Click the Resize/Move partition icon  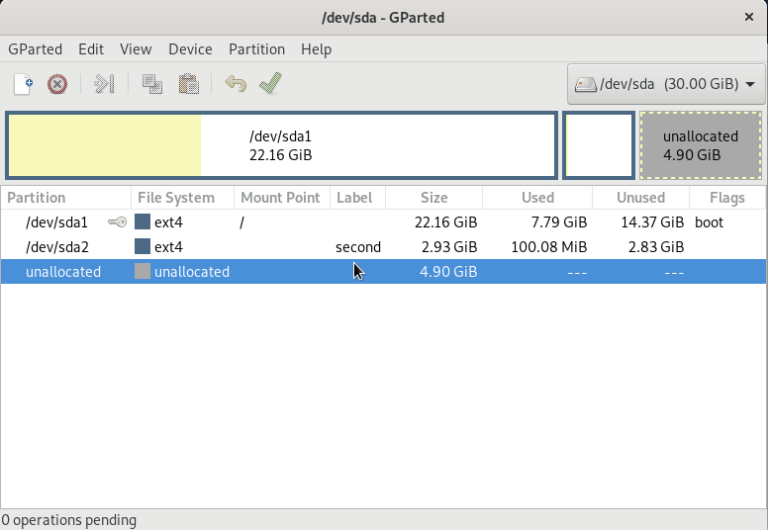tap(104, 85)
